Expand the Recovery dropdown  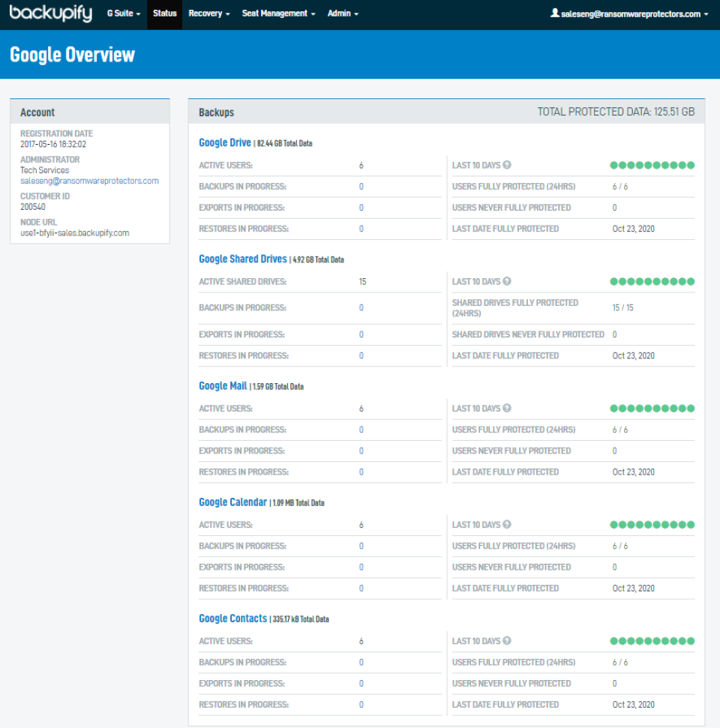tap(209, 13)
